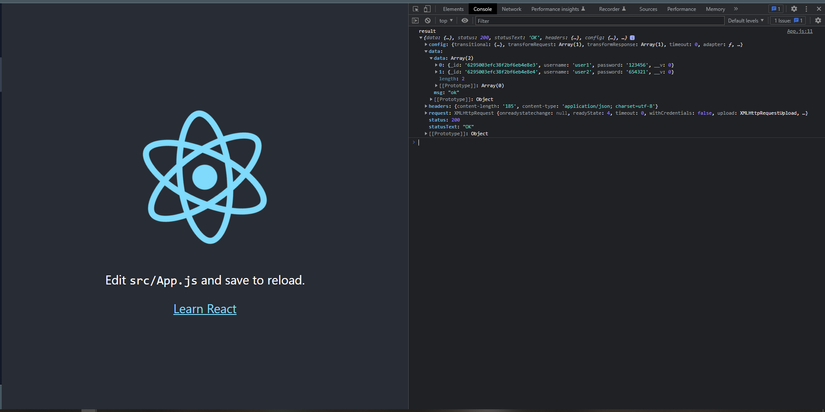Open the Learn React link
This screenshot has width=825, height=412.
pyautogui.click(x=205, y=309)
